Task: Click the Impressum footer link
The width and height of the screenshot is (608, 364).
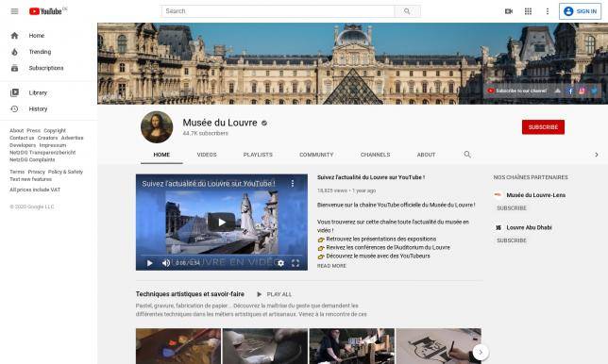Action: pyautogui.click(x=53, y=145)
